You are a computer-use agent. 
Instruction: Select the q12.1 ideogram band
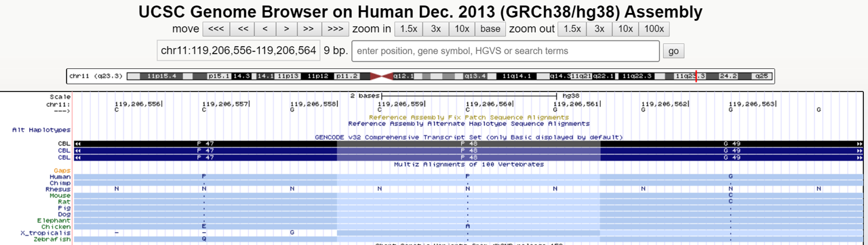click(403, 76)
